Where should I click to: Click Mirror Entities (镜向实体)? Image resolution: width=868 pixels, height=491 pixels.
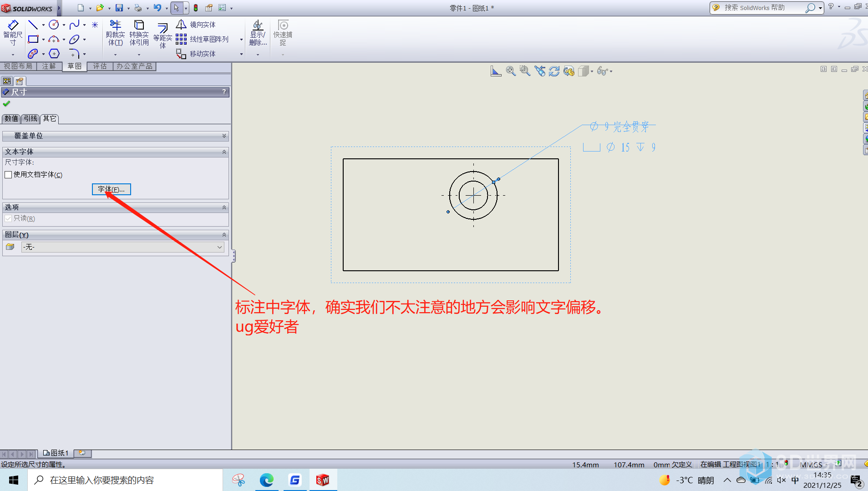pyautogui.click(x=196, y=25)
